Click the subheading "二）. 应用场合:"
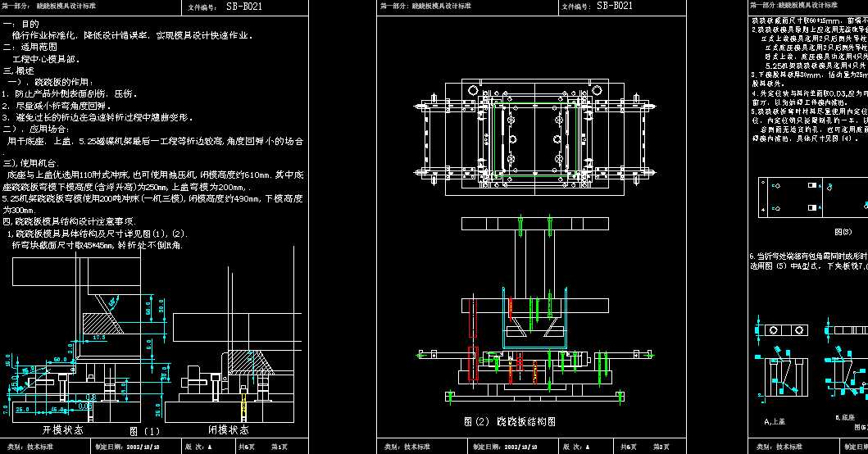Image resolution: width=868 pixels, height=454 pixels. click(x=37, y=129)
